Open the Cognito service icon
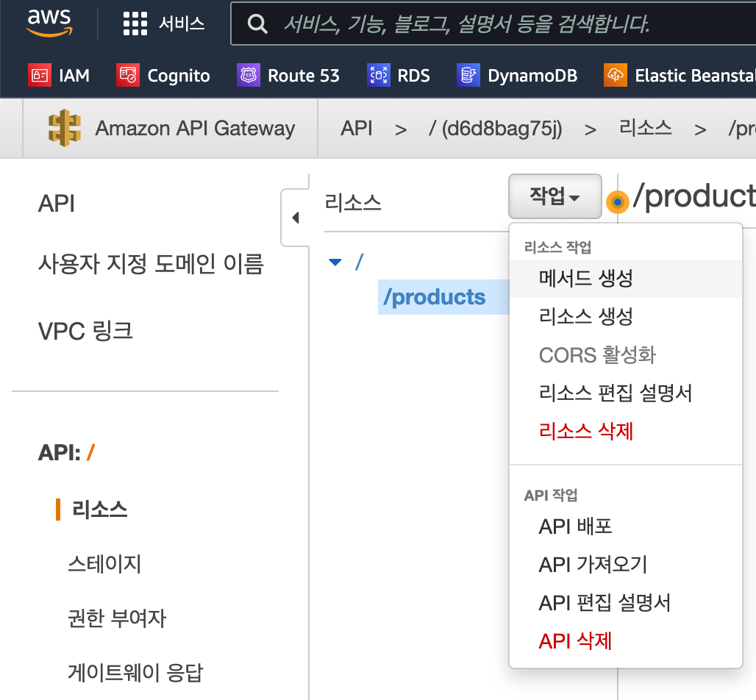The height and width of the screenshot is (700, 756). pyautogui.click(x=128, y=75)
